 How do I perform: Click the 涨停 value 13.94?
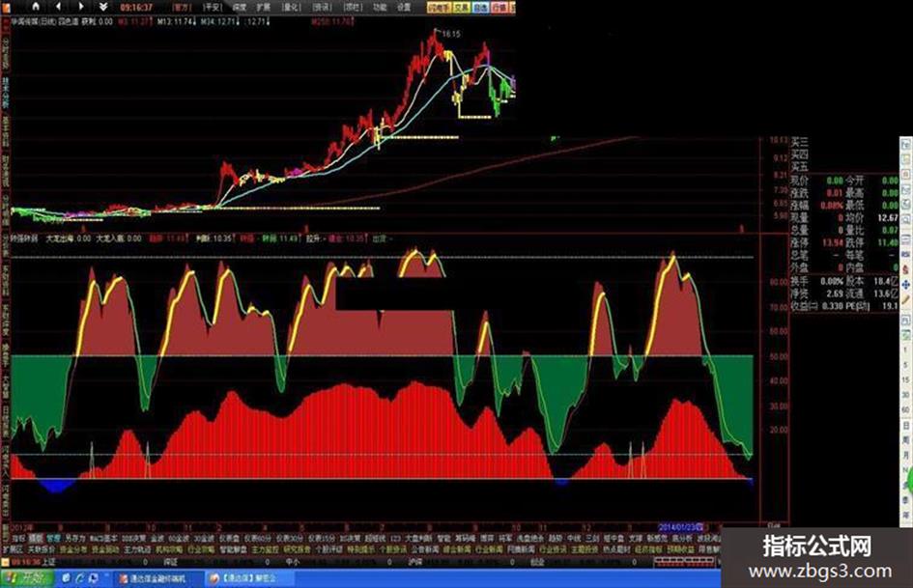pyautogui.click(x=832, y=242)
